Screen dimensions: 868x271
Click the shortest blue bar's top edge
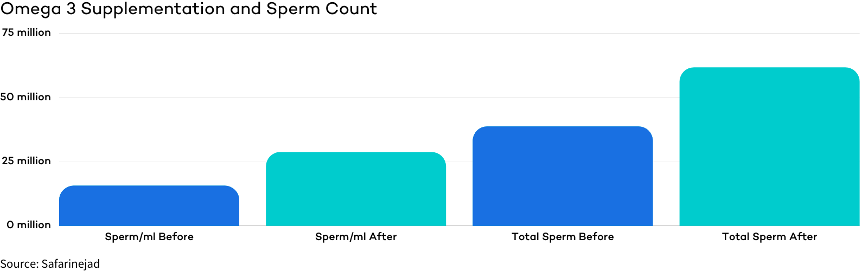click(x=149, y=186)
